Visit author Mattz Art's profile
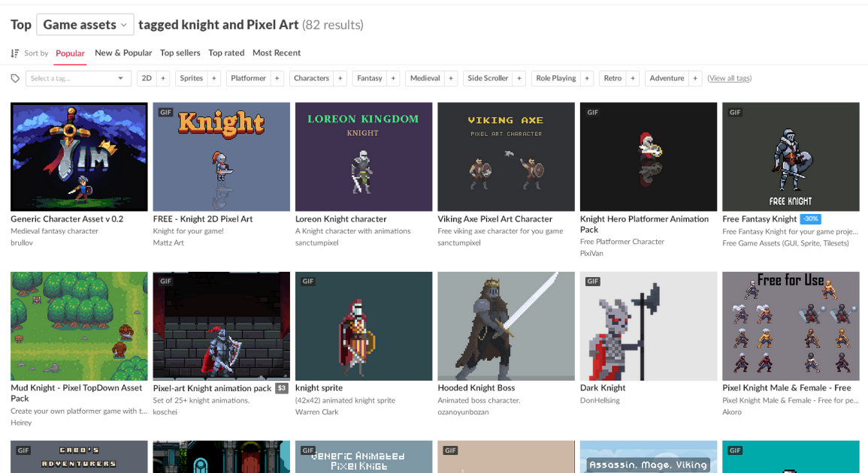 pos(168,243)
